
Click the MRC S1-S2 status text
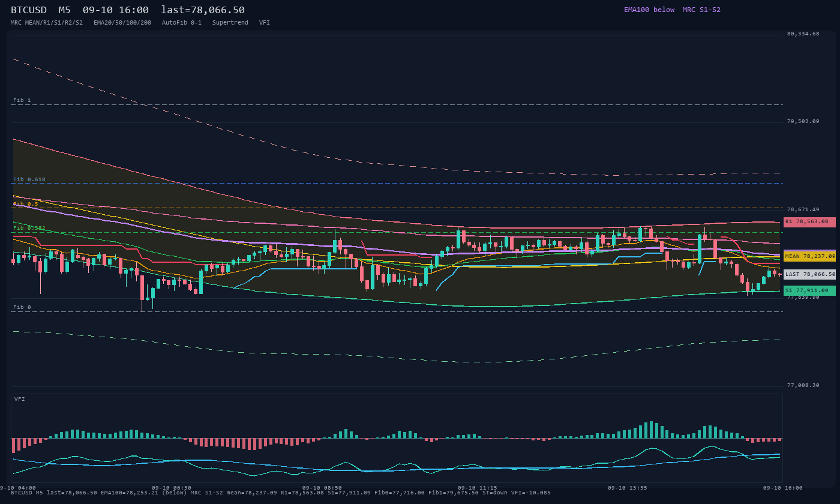pyautogui.click(x=701, y=10)
